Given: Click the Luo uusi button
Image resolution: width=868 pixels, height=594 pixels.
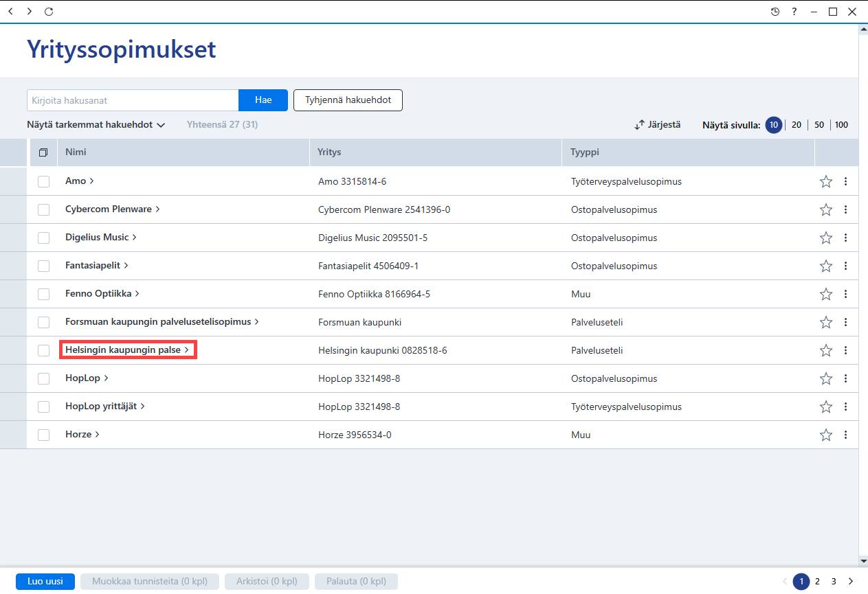Looking at the screenshot, I should [x=45, y=582].
